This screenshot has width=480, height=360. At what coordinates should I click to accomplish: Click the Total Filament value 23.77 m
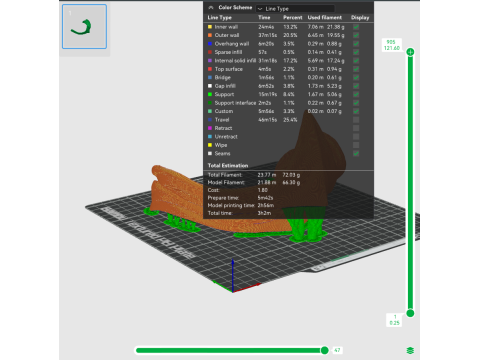pyautogui.click(x=267, y=175)
